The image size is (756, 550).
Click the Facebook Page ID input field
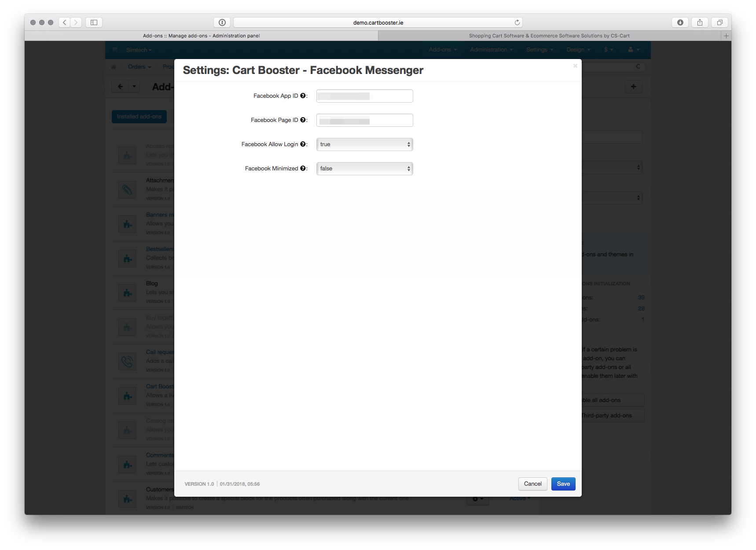tap(364, 120)
